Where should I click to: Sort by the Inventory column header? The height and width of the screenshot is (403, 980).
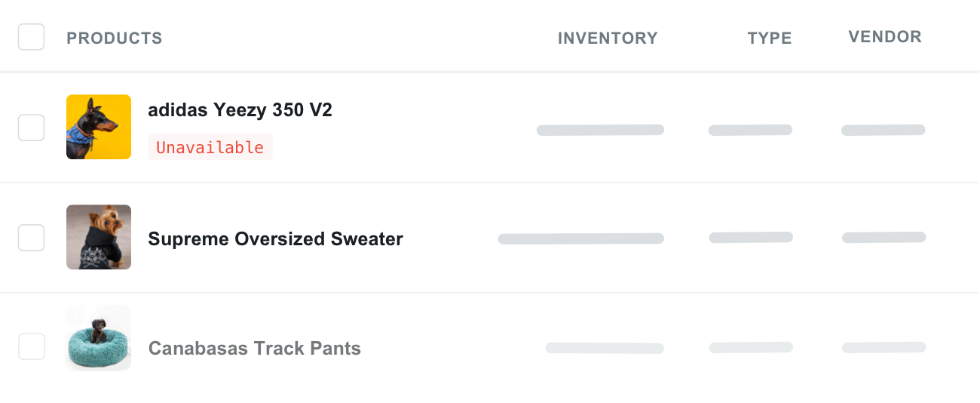tap(608, 38)
